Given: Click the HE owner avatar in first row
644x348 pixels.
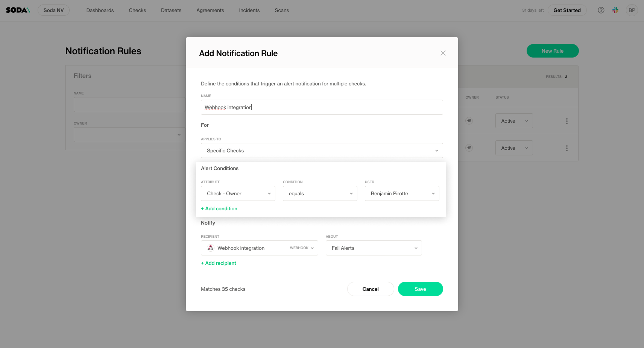Looking at the screenshot, I should 469,121.
